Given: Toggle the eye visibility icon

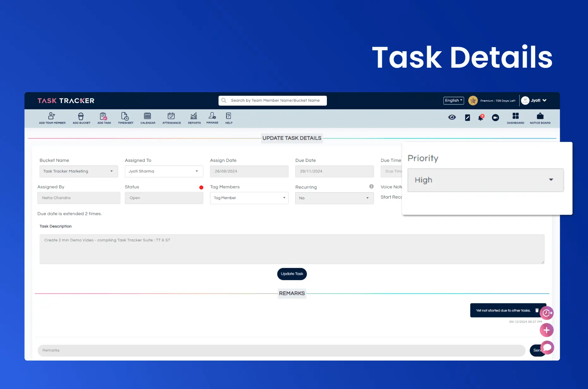Looking at the screenshot, I should 452,117.
